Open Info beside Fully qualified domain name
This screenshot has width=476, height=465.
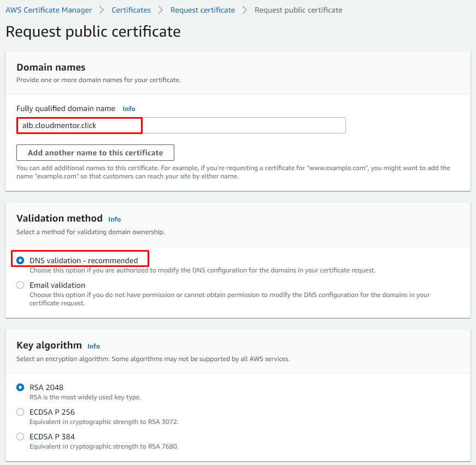coord(129,109)
